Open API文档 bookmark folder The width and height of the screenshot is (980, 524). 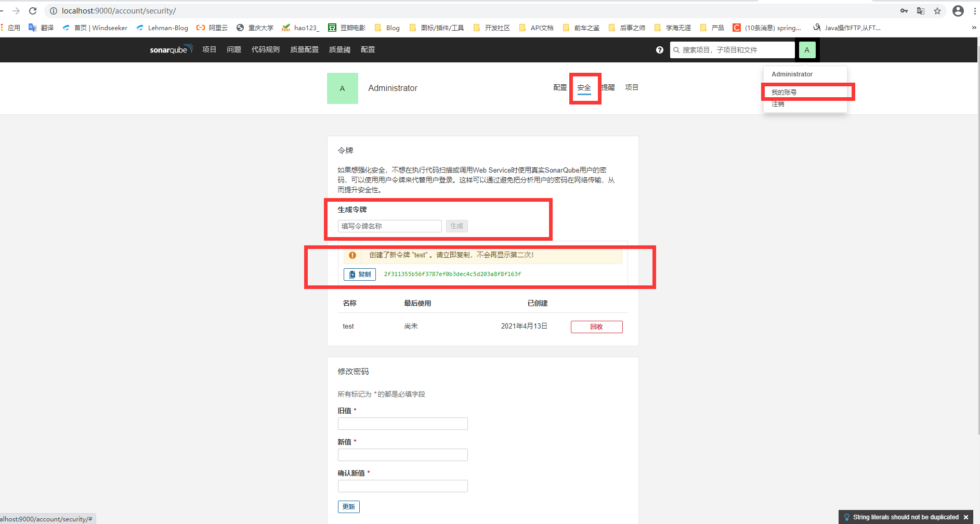[x=536, y=28]
